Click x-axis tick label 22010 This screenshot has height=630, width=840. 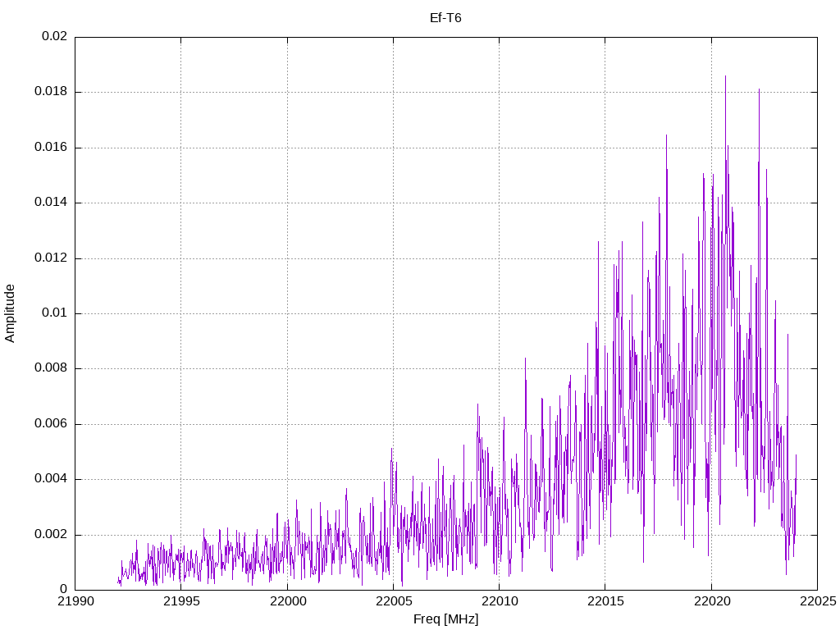[500, 601]
